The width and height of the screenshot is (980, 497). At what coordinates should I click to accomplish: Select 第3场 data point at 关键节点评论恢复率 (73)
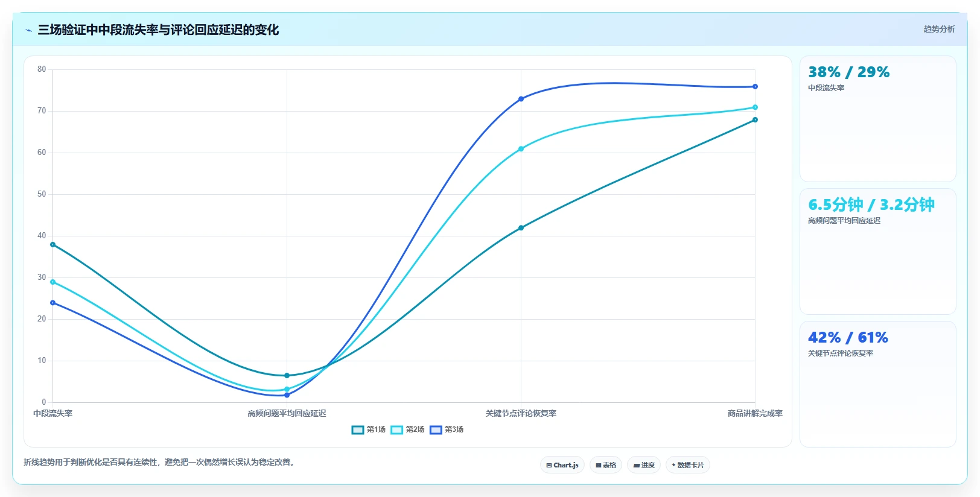[x=521, y=99]
